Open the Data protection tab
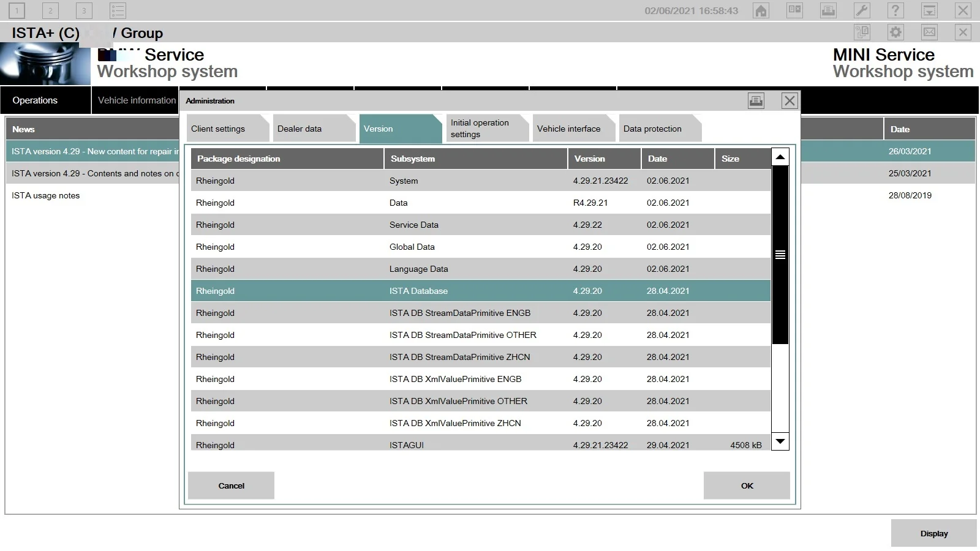This screenshot has width=980, height=551. point(660,129)
